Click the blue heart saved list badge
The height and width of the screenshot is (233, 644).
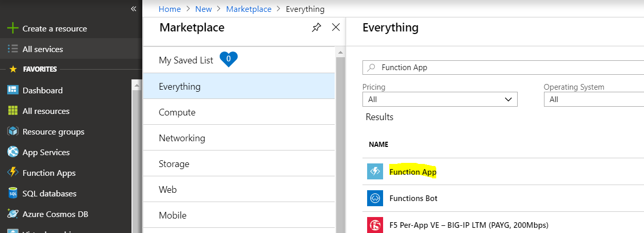[228, 59]
